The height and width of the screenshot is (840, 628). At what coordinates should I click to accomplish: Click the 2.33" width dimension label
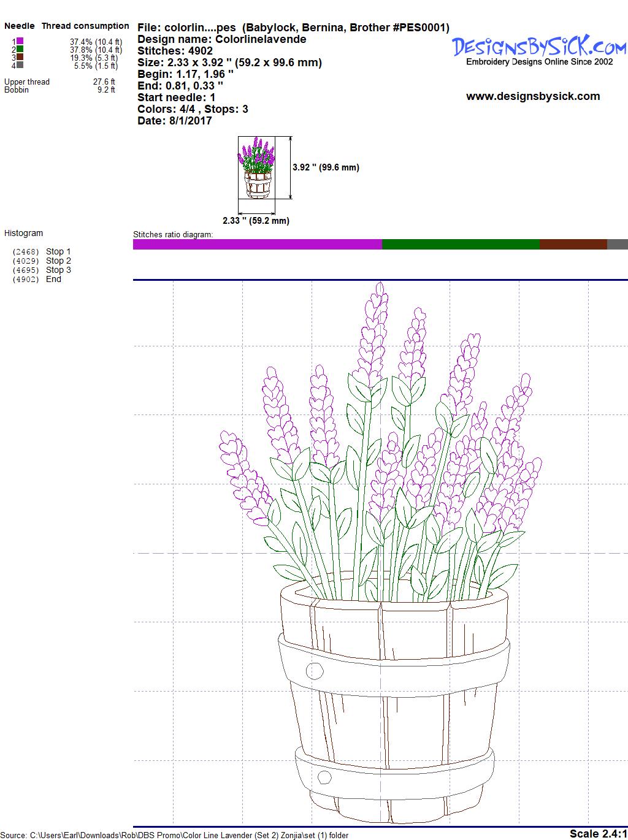pyautogui.click(x=256, y=221)
